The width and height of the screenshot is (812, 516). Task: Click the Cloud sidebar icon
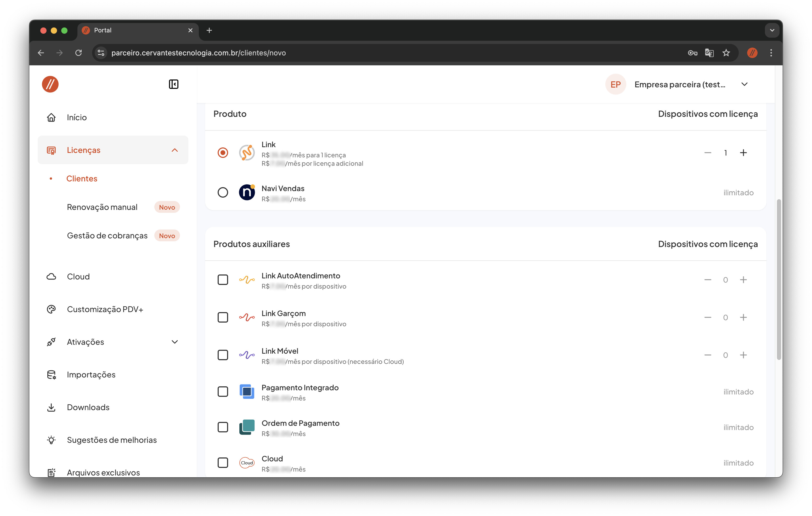(51, 276)
